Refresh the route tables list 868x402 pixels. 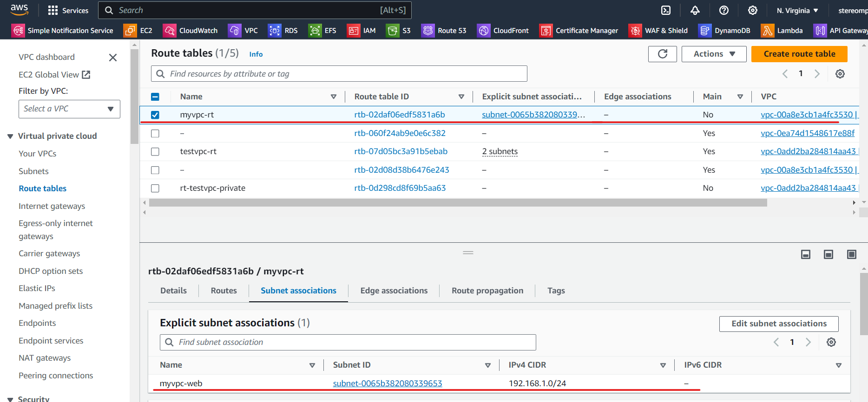click(x=663, y=54)
